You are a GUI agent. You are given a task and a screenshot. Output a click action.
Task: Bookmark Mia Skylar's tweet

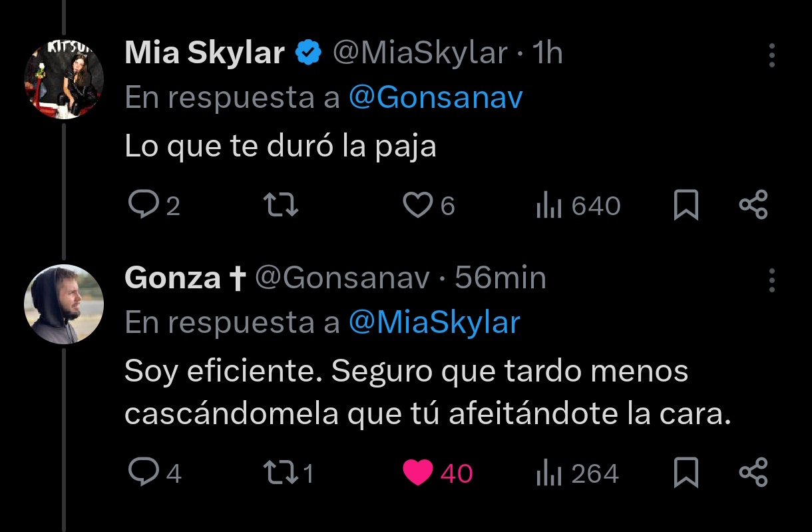coord(686,206)
